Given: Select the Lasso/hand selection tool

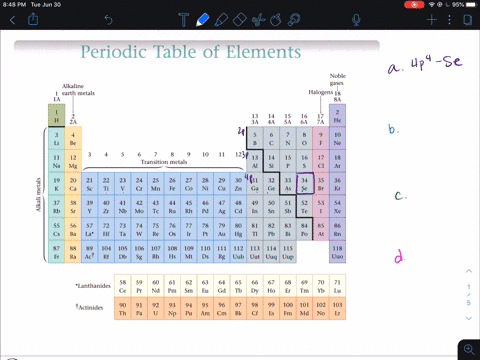Looking at the screenshot, I should 276,20.
